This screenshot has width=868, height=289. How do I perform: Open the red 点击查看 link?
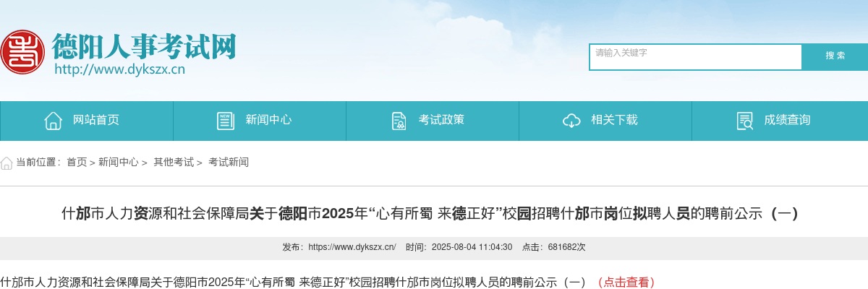coord(626,282)
